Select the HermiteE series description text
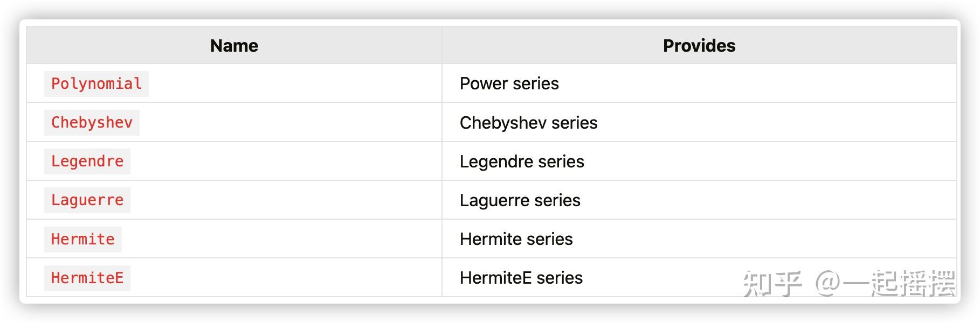The height and width of the screenshot is (323, 980). point(521,278)
